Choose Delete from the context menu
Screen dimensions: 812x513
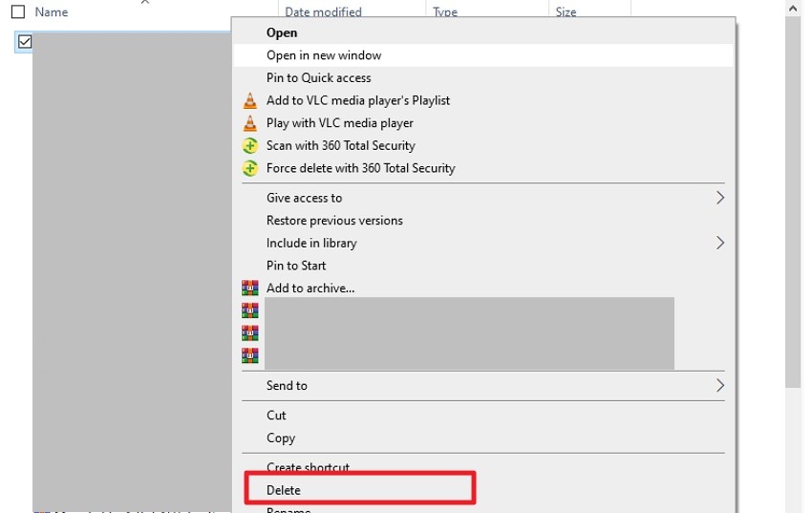click(x=284, y=490)
